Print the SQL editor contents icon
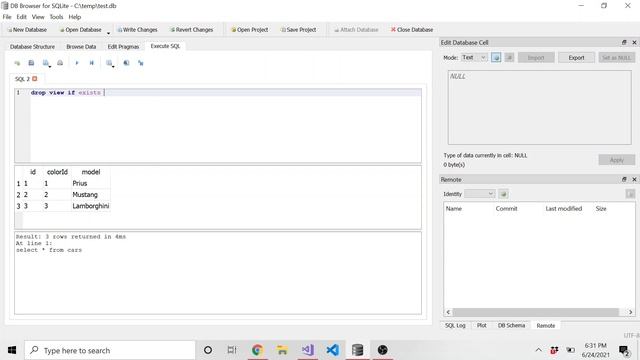Screen dimensions: 640x360 click(60, 63)
